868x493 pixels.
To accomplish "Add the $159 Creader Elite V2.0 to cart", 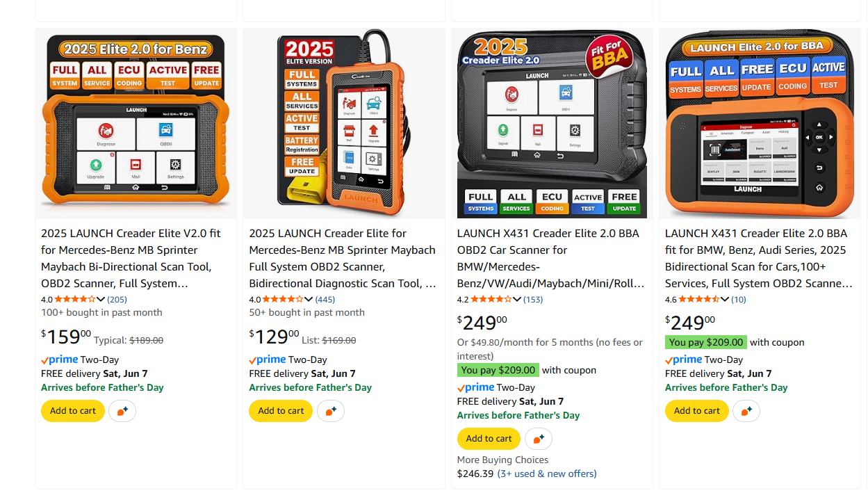I will click(x=73, y=411).
